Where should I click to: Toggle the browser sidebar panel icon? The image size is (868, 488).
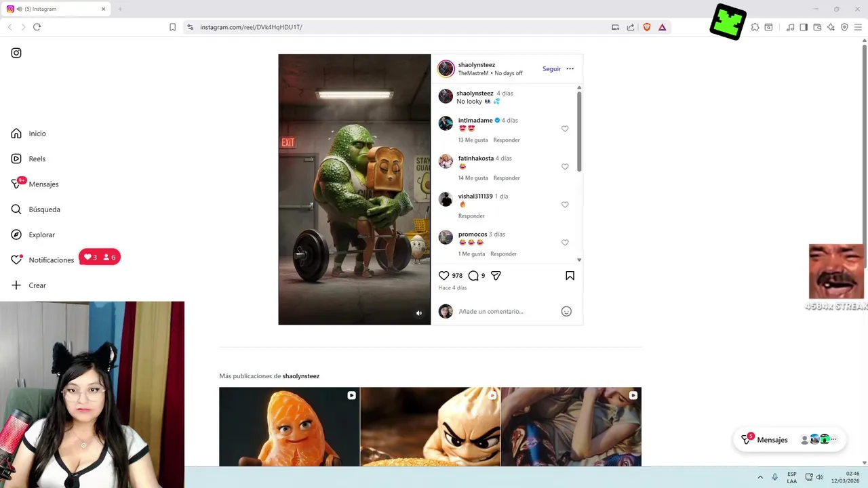pyautogui.click(x=804, y=27)
